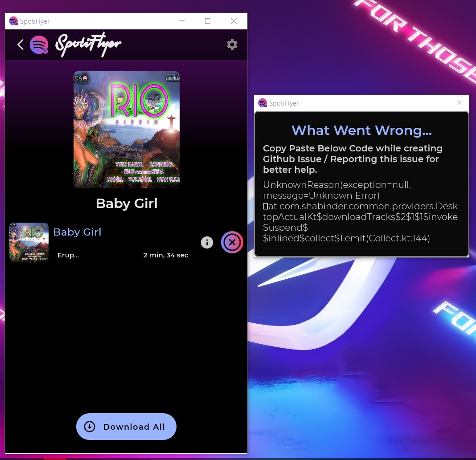Screen dimensions: 476x460
Task: Click the track duration 2 min, 34 sec
Action: [x=166, y=255]
